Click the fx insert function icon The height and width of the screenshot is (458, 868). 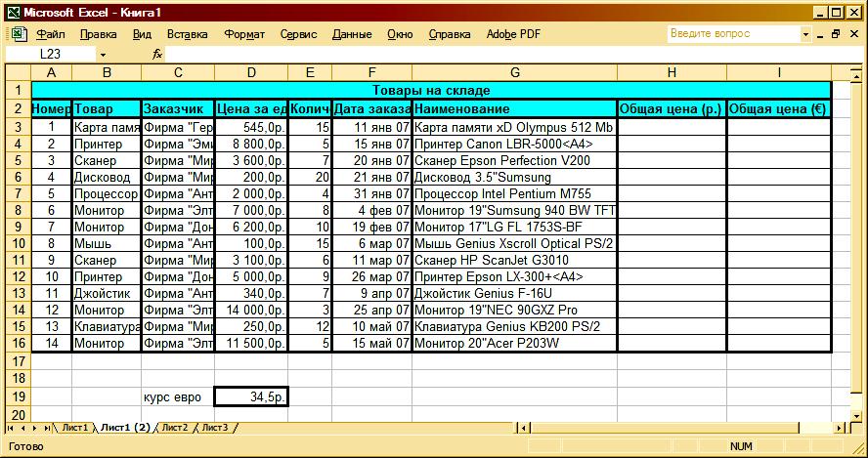coord(157,55)
